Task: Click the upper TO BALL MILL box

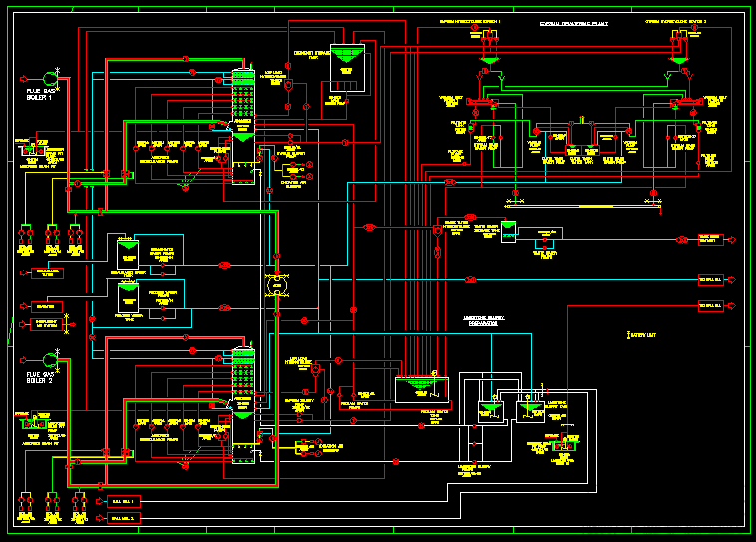Action: 711,280
